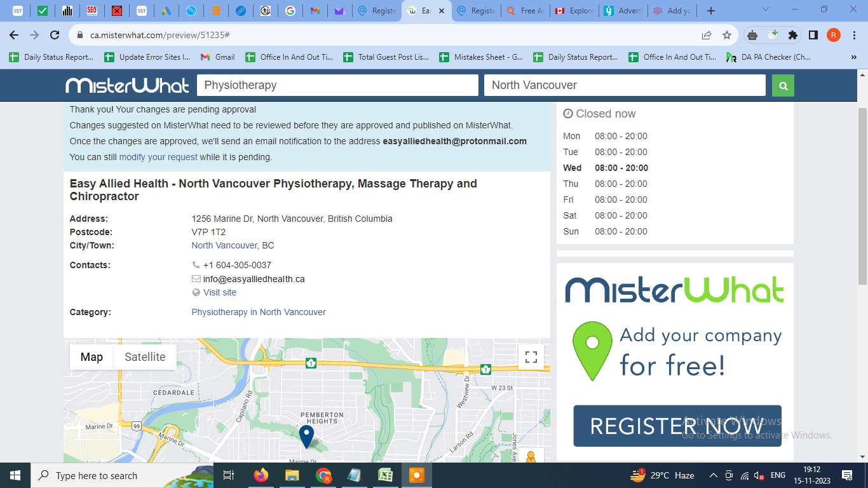Screen dimensions: 868x488
Task: Click the phone number +1 604-305-0037
Action: [237, 265]
